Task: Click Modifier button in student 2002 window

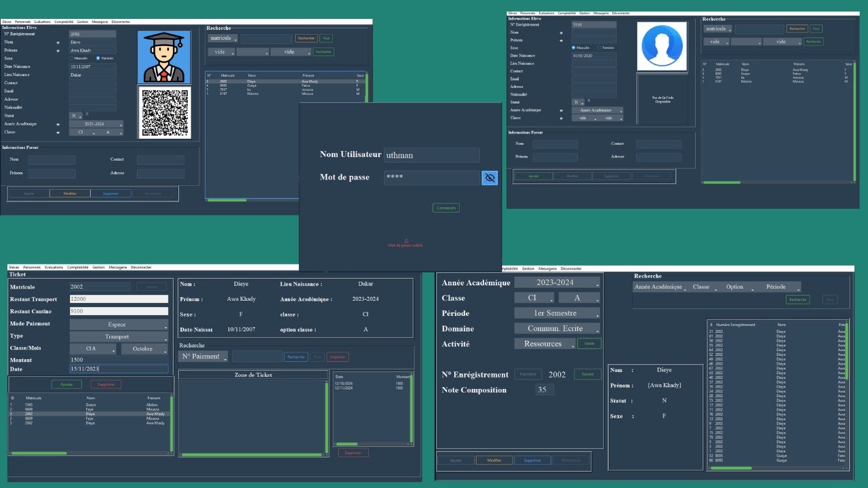Action: 69,193
